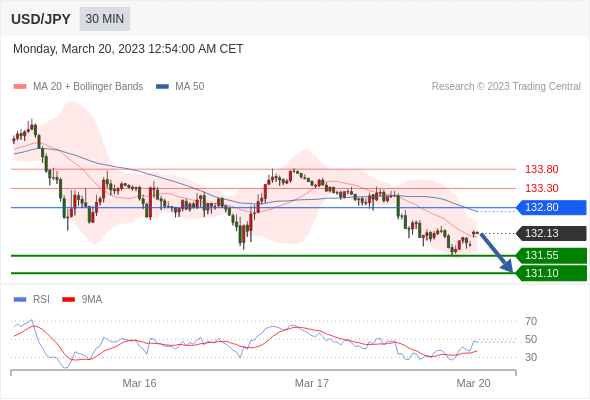Click the 'MA 20 + Bollinger Bands' legend label
The width and height of the screenshot is (590, 400).
(88, 87)
